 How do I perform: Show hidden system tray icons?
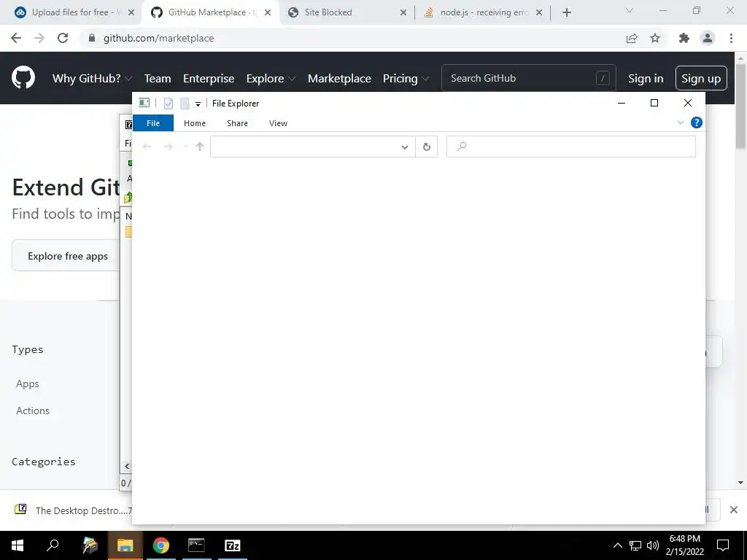[x=617, y=545]
